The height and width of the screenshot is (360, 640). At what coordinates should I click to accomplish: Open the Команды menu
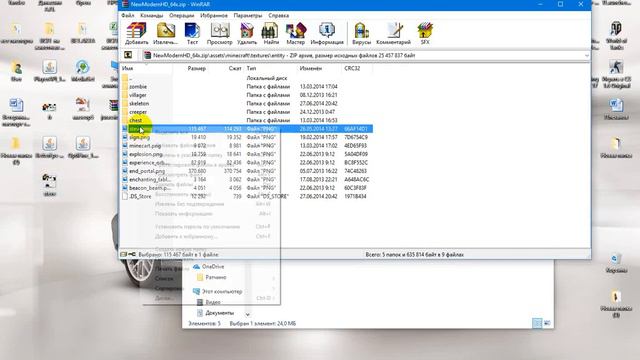tap(151, 16)
